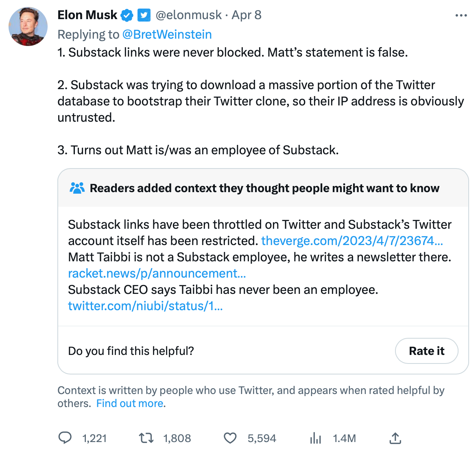Like the tweet with heart icon
The image size is (476, 451).
click(x=230, y=438)
